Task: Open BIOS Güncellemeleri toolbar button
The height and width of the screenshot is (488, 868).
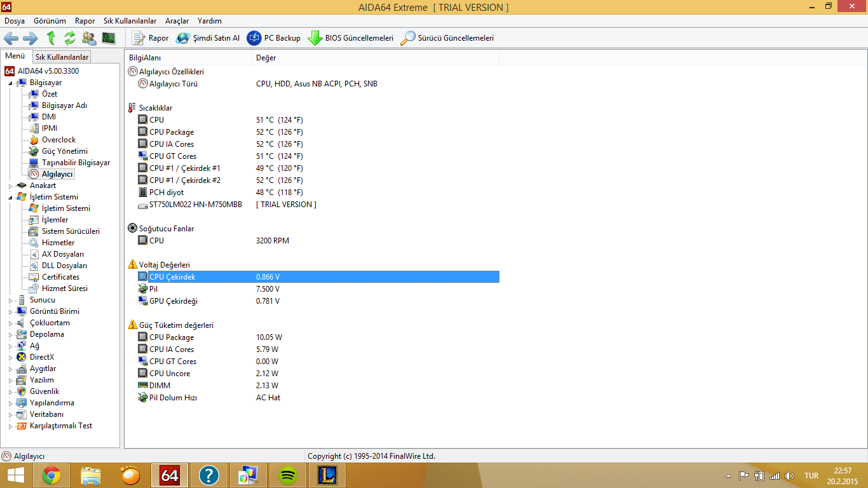Action: point(351,38)
